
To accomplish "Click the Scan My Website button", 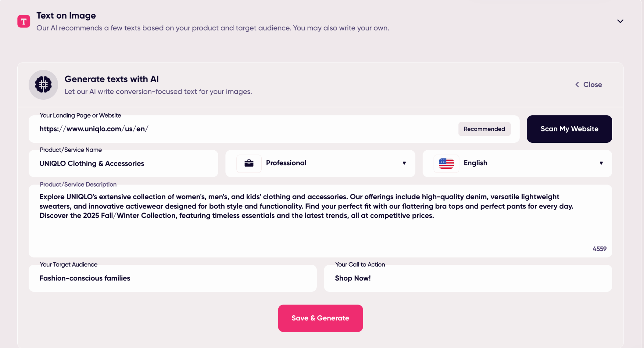I will (x=569, y=129).
